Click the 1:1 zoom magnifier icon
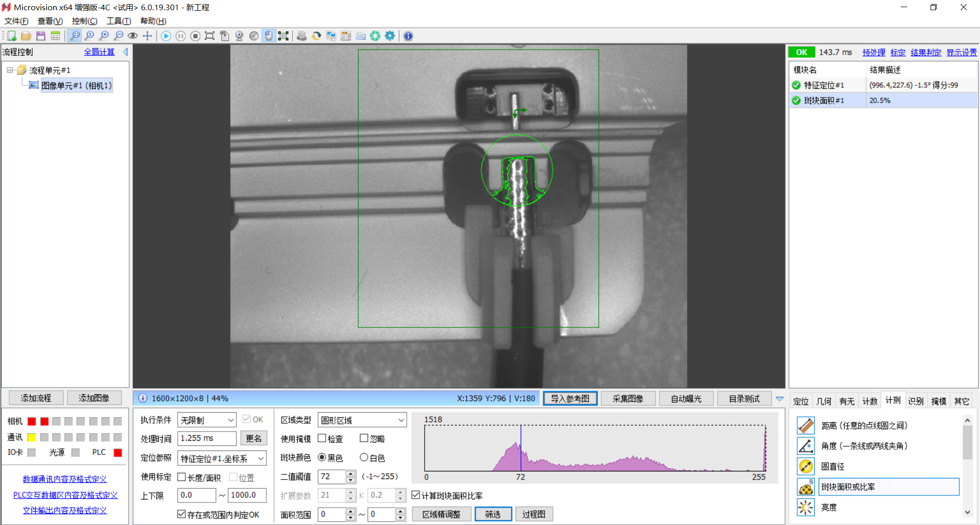 pyautogui.click(x=89, y=36)
